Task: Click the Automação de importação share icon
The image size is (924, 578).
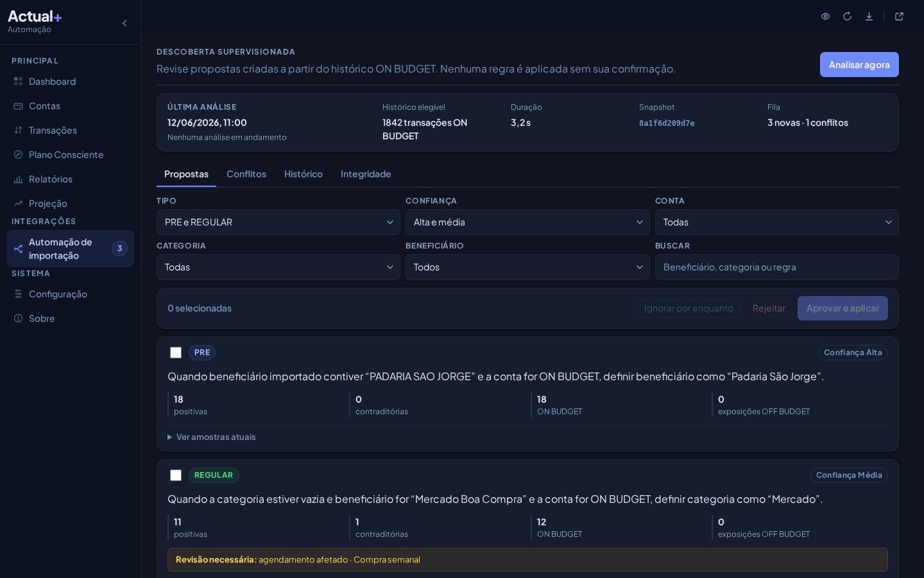Action: (x=19, y=249)
